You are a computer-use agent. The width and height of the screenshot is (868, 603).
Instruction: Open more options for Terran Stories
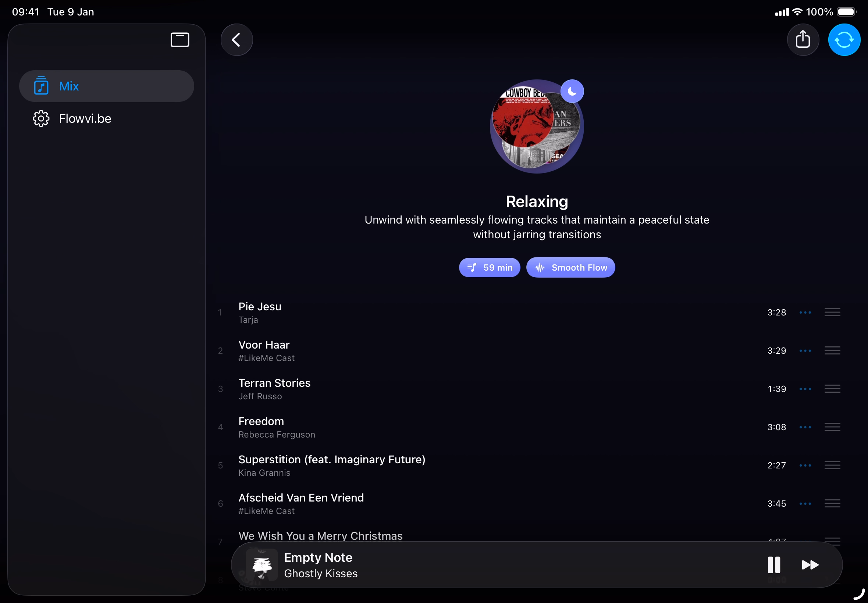tap(805, 389)
